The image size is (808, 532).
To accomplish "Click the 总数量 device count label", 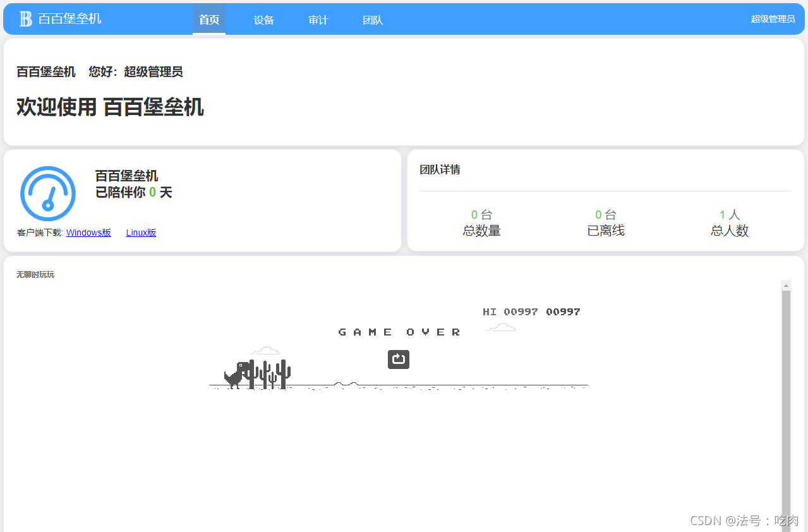I will (481, 231).
